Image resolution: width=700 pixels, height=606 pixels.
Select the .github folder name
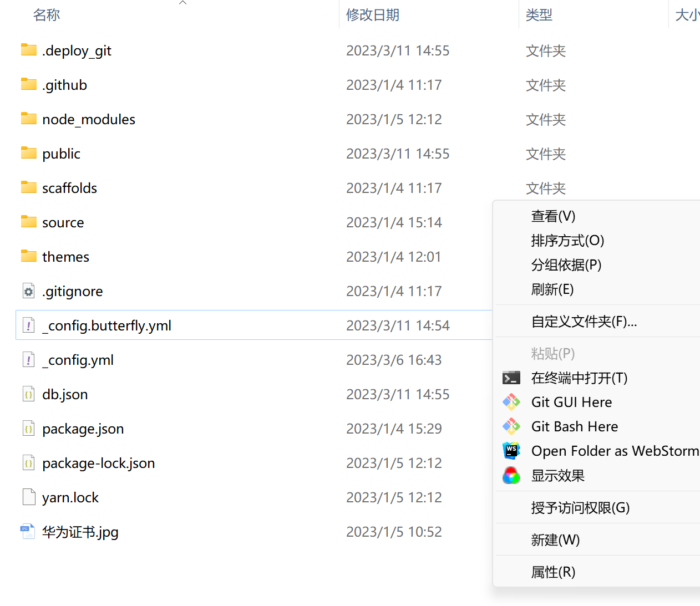pyautogui.click(x=64, y=85)
